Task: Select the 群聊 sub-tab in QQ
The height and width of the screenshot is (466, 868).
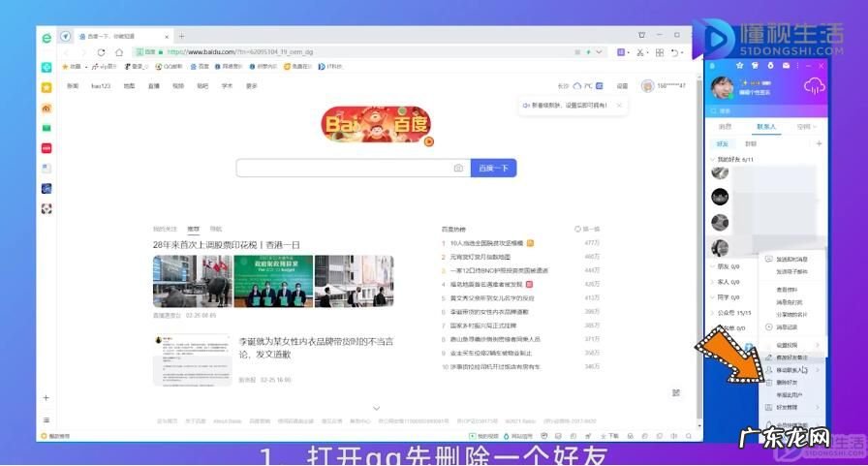Action: click(x=751, y=144)
